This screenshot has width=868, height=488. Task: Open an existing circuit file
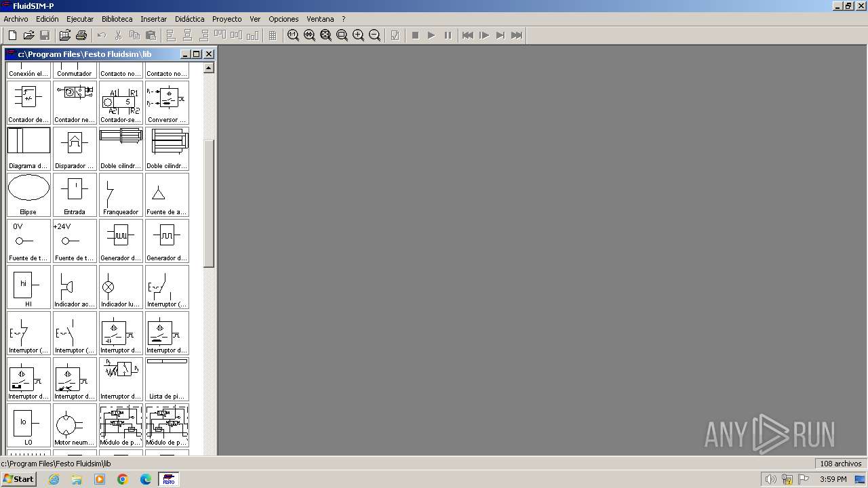28,35
